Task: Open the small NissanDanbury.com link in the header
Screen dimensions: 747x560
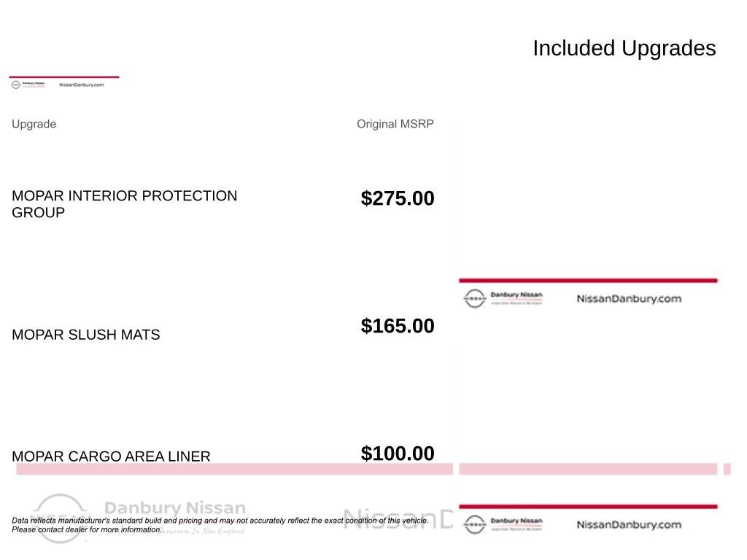Action: [82, 85]
